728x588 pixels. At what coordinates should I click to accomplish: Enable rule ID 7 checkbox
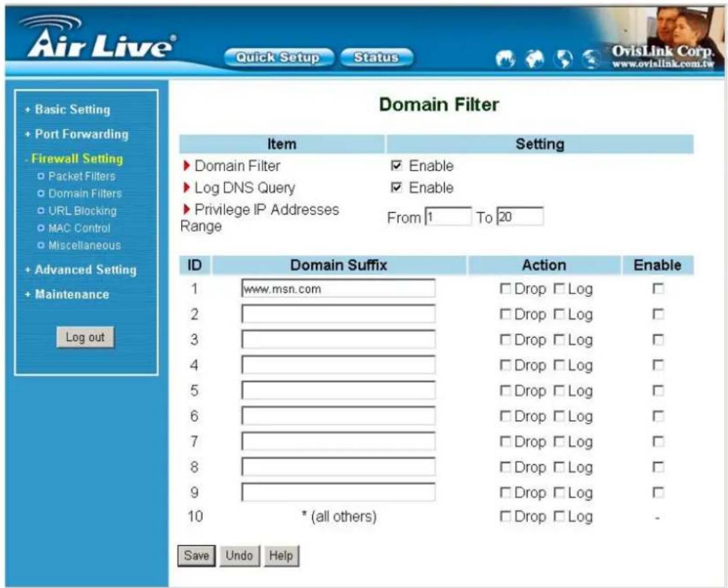(658, 441)
